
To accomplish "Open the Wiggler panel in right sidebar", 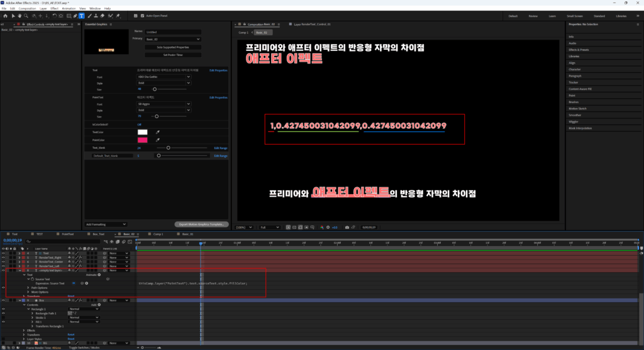I will (574, 122).
